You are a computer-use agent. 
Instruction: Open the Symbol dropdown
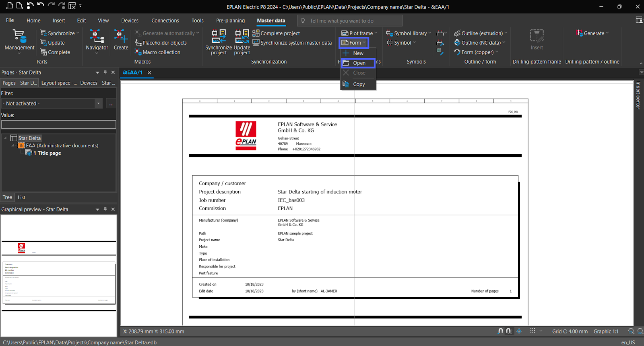point(414,43)
